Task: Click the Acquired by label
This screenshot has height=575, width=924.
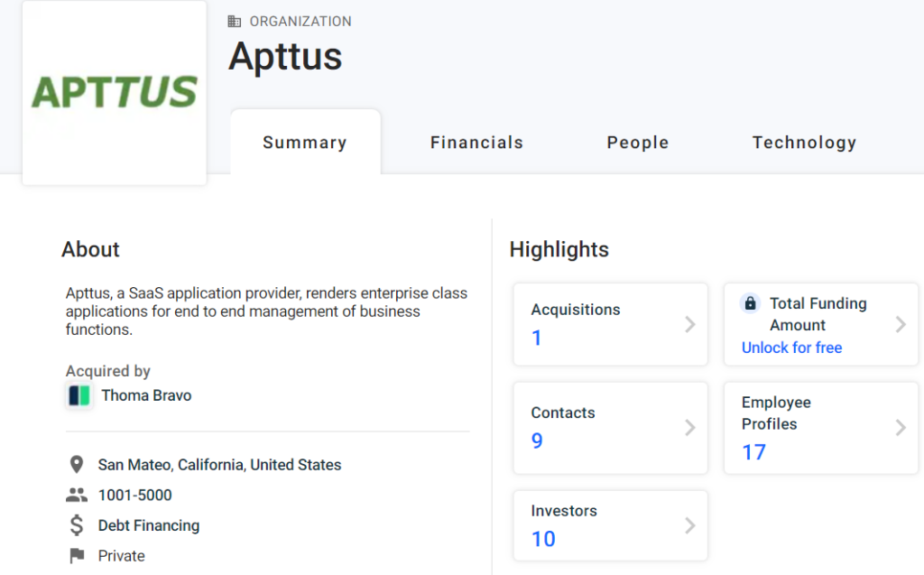Action: pyautogui.click(x=108, y=371)
